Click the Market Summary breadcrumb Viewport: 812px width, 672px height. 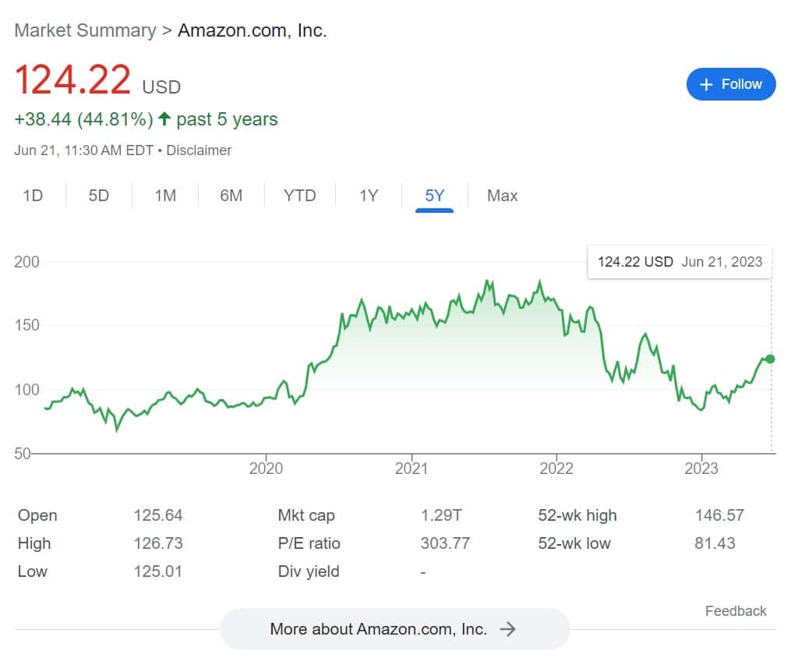tap(85, 30)
